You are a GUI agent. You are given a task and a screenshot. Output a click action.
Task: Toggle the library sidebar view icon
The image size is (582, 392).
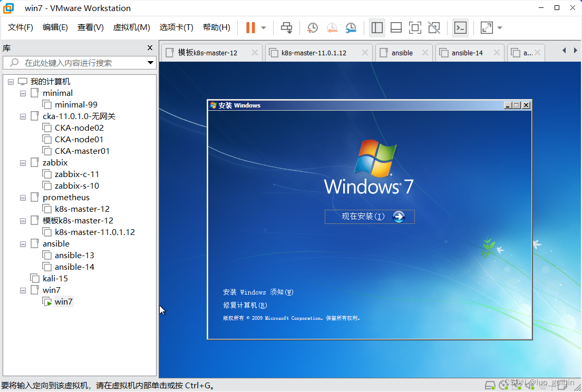[x=377, y=27]
